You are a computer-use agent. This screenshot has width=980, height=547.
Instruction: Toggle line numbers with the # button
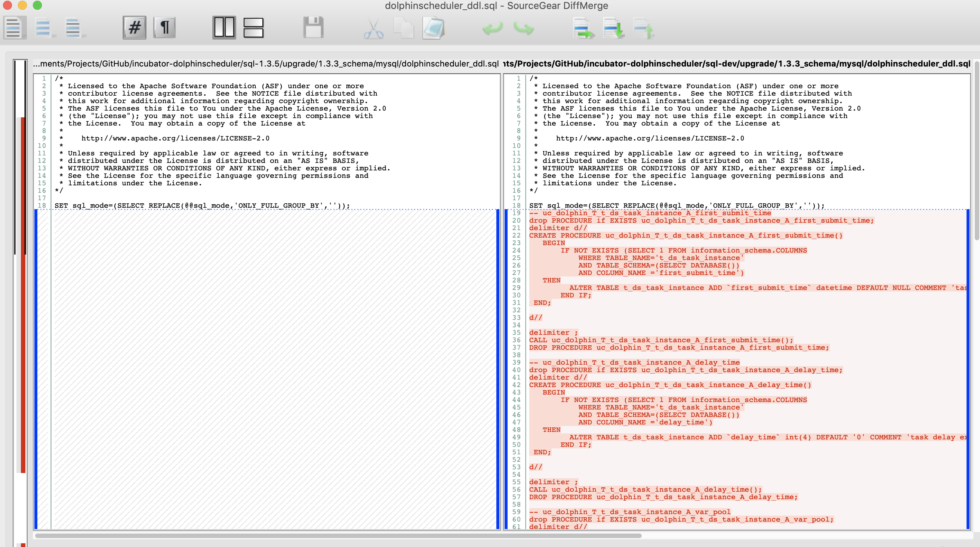click(134, 28)
